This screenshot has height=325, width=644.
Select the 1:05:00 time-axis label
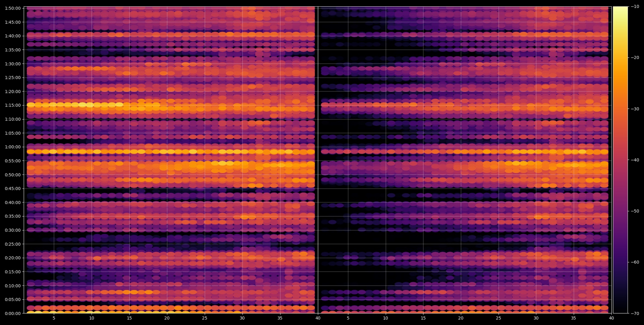(x=13, y=133)
